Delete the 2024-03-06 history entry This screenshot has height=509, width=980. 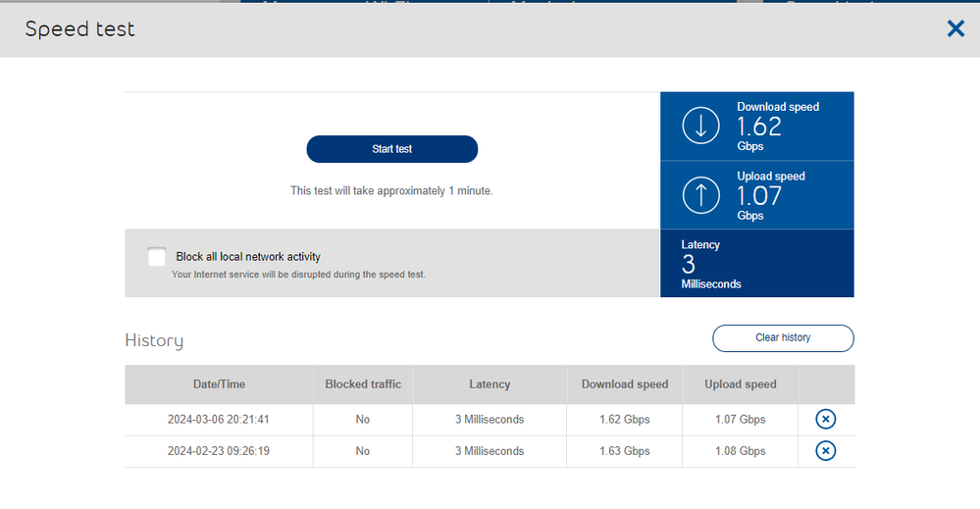point(826,419)
